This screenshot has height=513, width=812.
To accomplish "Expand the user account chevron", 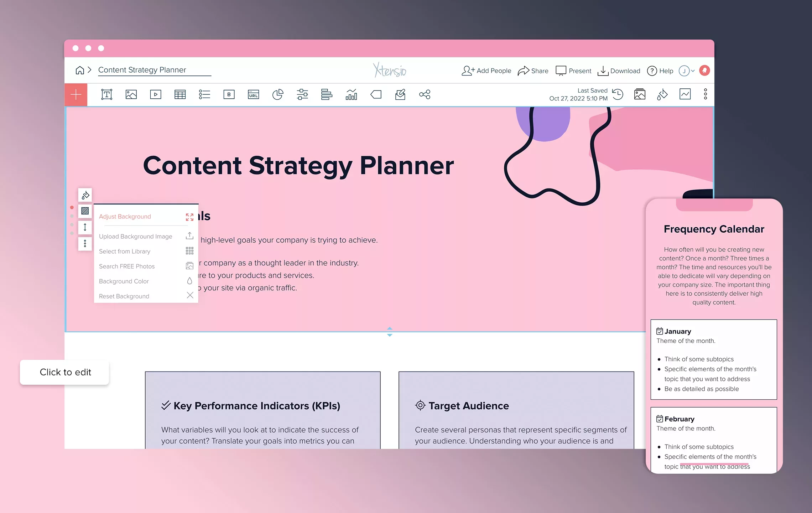I will 692,71.
